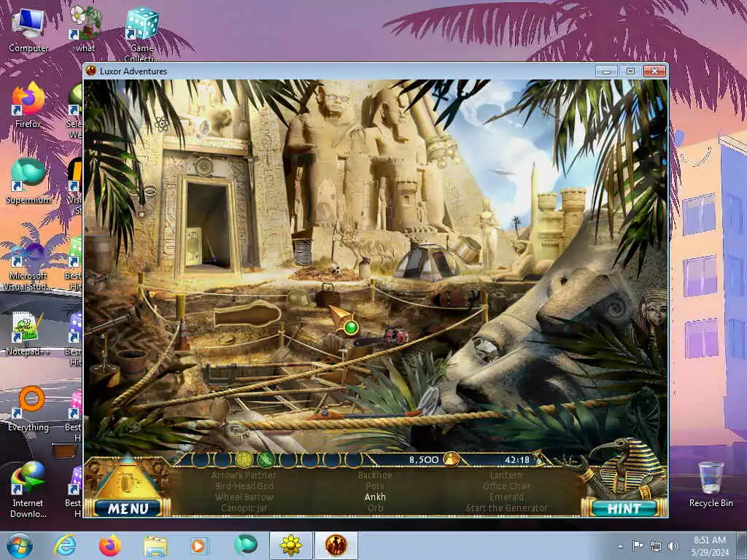Open the network tray icon
Screen dimensions: 747x560
pyautogui.click(x=656, y=546)
